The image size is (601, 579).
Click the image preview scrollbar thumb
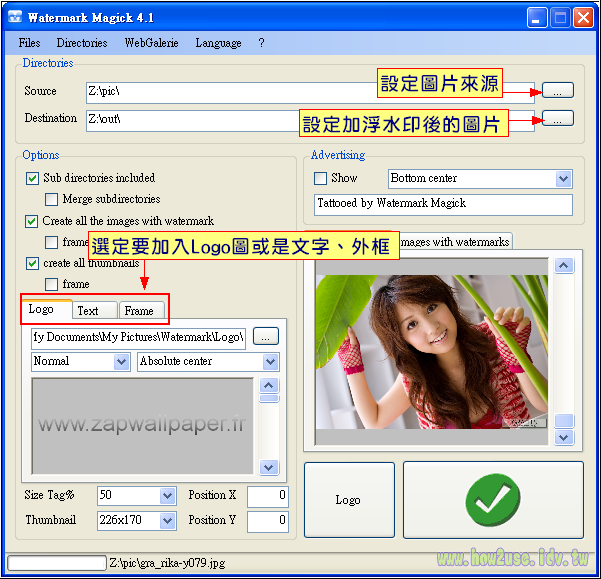(x=564, y=421)
